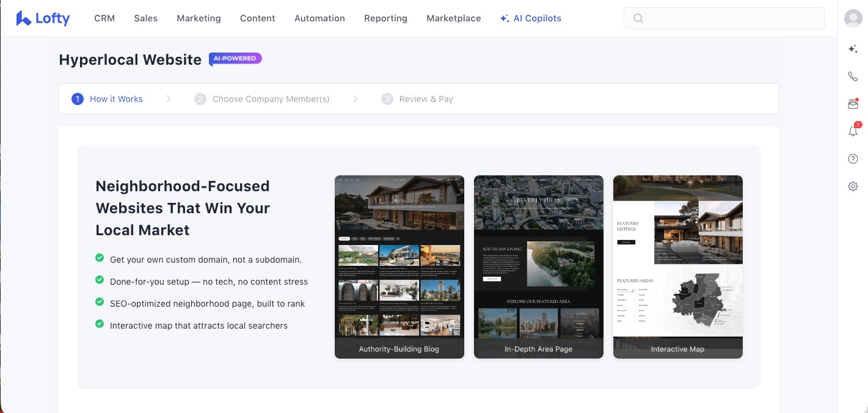Open the inbox icon with red dot
Viewport: 868px width, 413px height.
853,104
